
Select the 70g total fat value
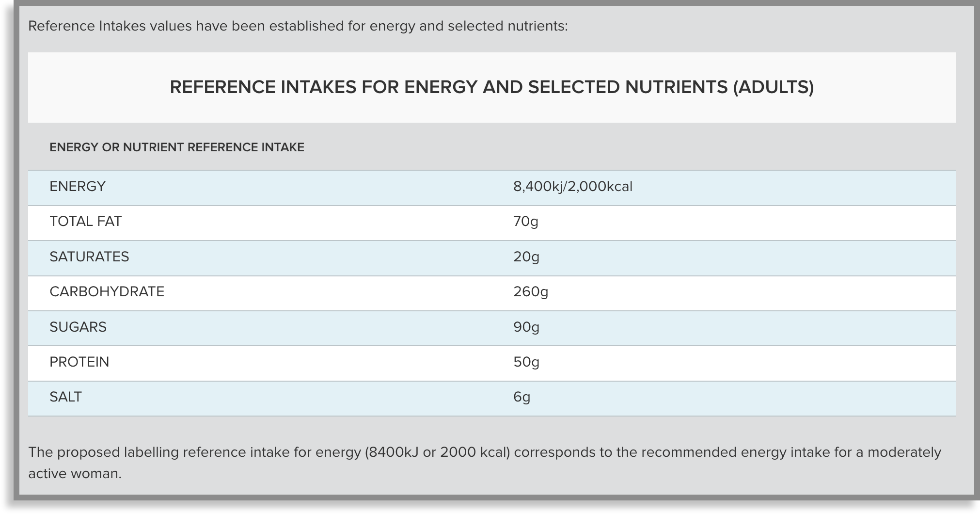(525, 222)
